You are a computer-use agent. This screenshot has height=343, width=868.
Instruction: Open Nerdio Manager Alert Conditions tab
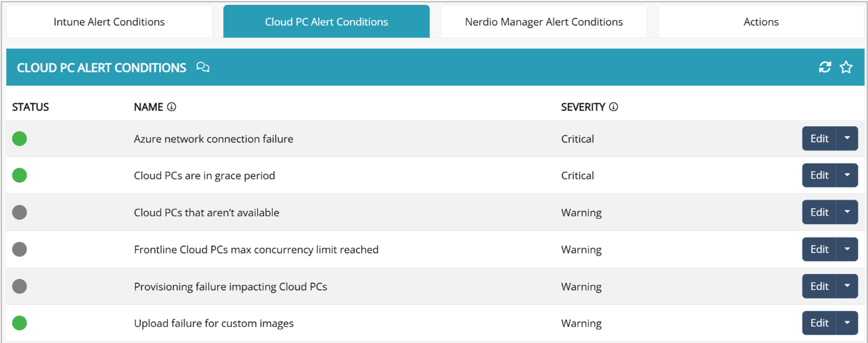[x=544, y=22]
